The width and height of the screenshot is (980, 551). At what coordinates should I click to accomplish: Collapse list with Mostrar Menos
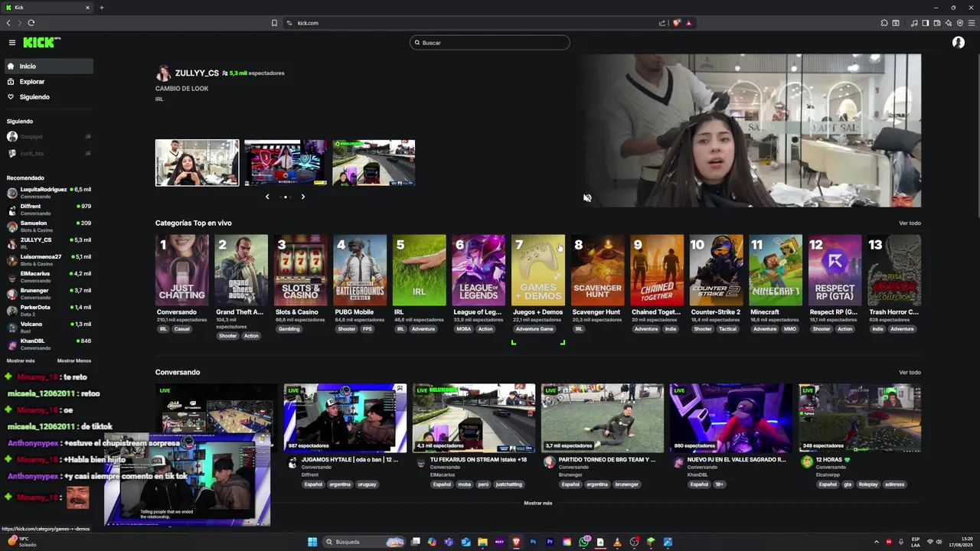click(74, 360)
